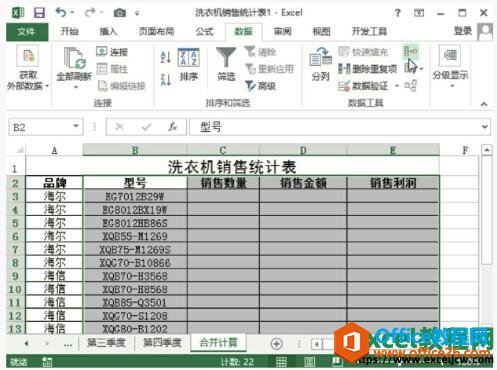This screenshot has width=497, height=370.
Task: Undo the last action
Action: click(x=61, y=13)
